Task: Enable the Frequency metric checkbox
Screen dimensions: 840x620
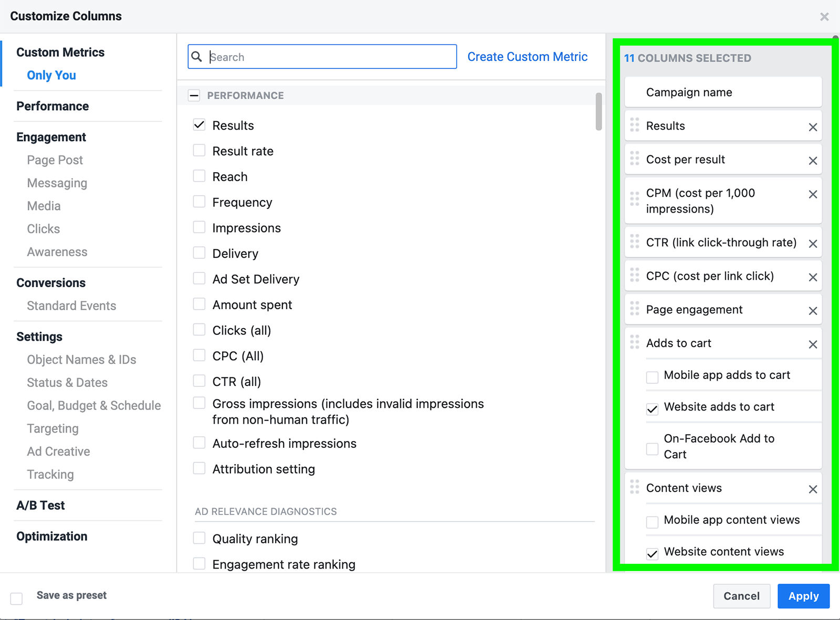Action: tap(199, 202)
